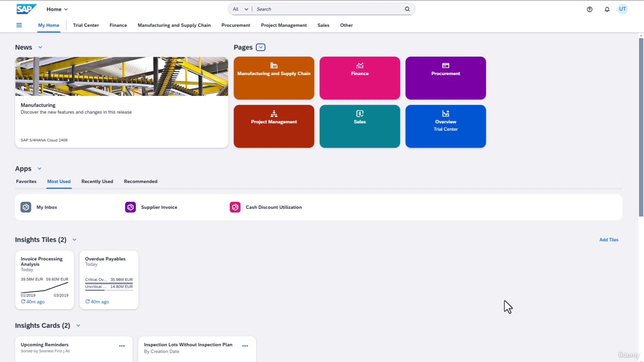Click the Overview Trial Center tile icon
Screen dimensions: 644x362
[446, 114]
